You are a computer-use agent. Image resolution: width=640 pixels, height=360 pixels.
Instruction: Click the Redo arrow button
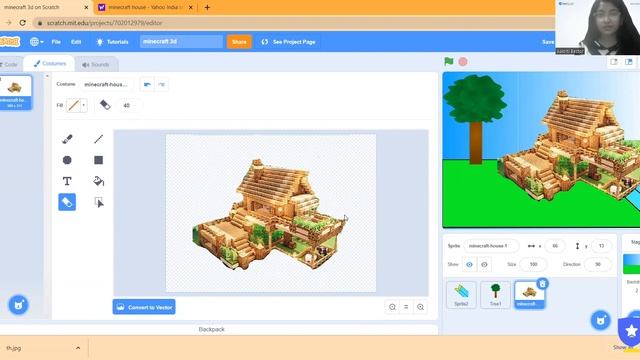[162, 84]
